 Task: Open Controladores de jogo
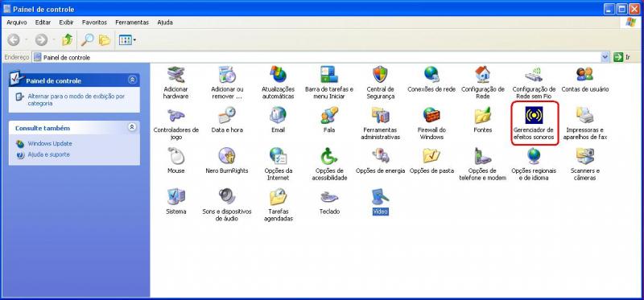tap(175, 123)
